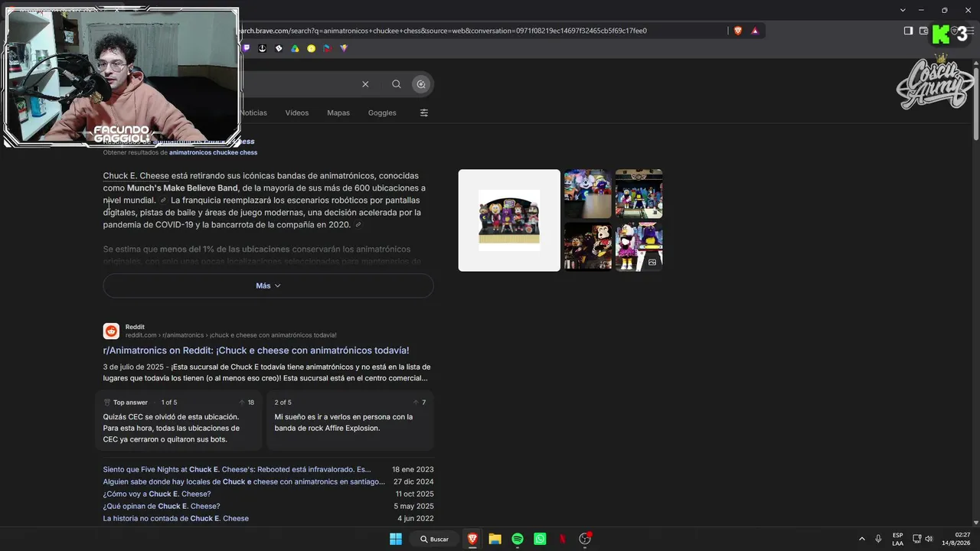Clear the Brave search query with the X
The image size is (980, 551).
(365, 84)
